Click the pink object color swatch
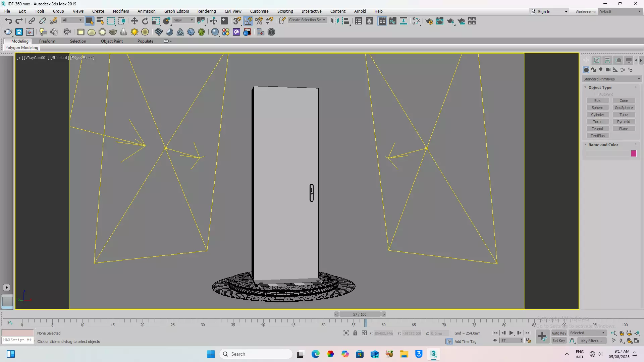The width and height of the screenshot is (644, 362). (634, 154)
